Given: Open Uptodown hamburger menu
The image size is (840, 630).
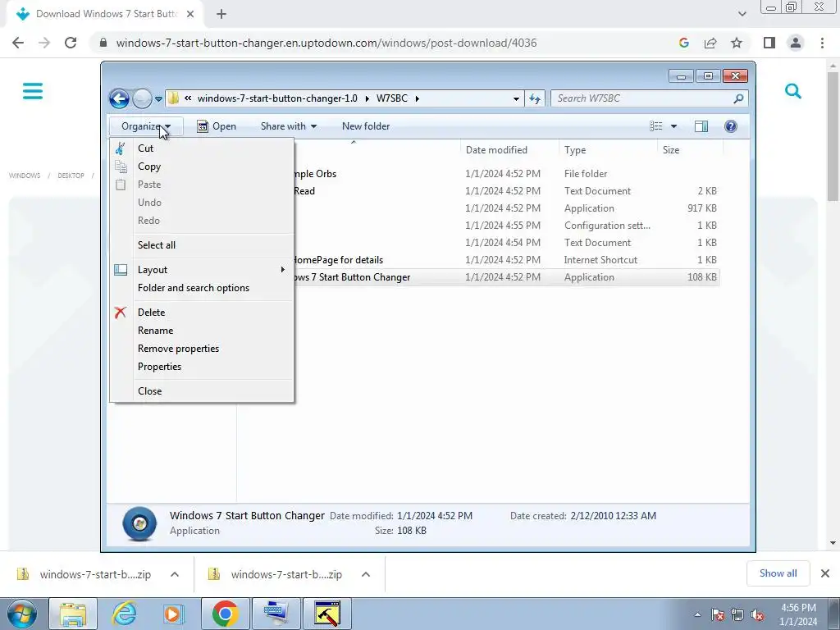Looking at the screenshot, I should 33,91.
